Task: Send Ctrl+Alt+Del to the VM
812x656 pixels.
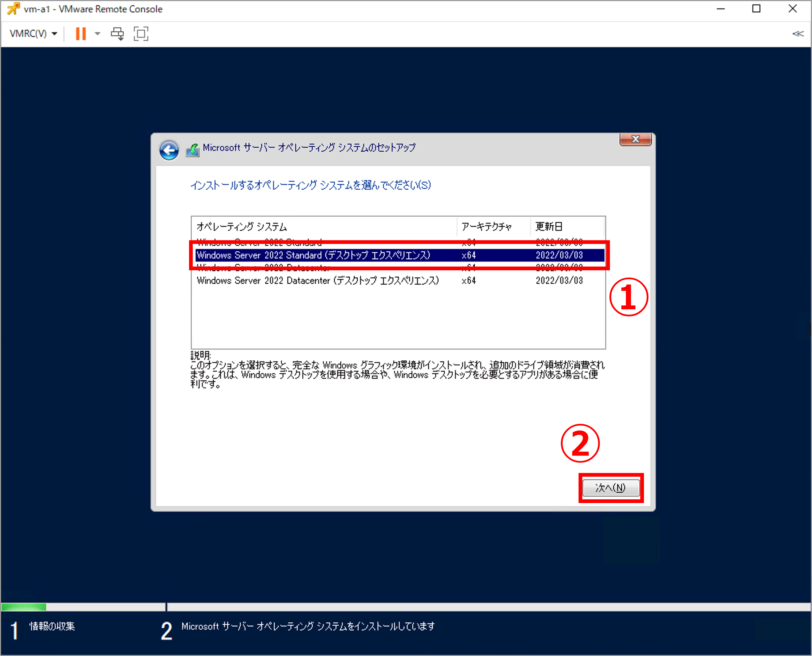Action: click(117, 34)
